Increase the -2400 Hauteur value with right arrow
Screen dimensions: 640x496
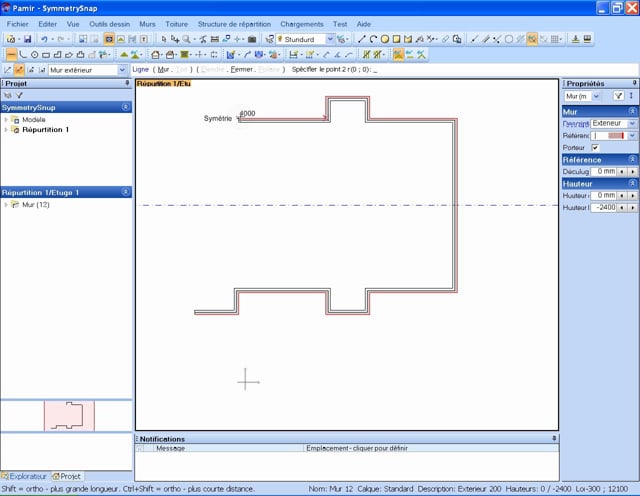click(632, 207)
